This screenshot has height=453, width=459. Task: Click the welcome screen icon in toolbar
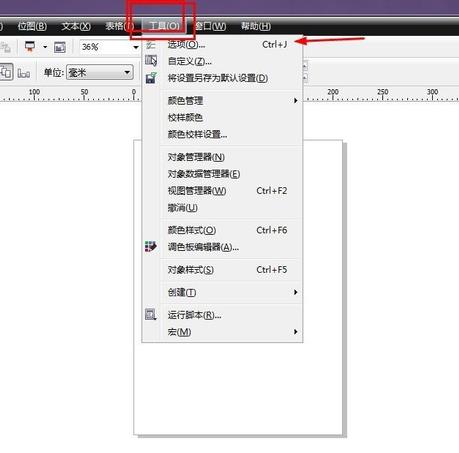pyautogui.click(x=60, y=47)
